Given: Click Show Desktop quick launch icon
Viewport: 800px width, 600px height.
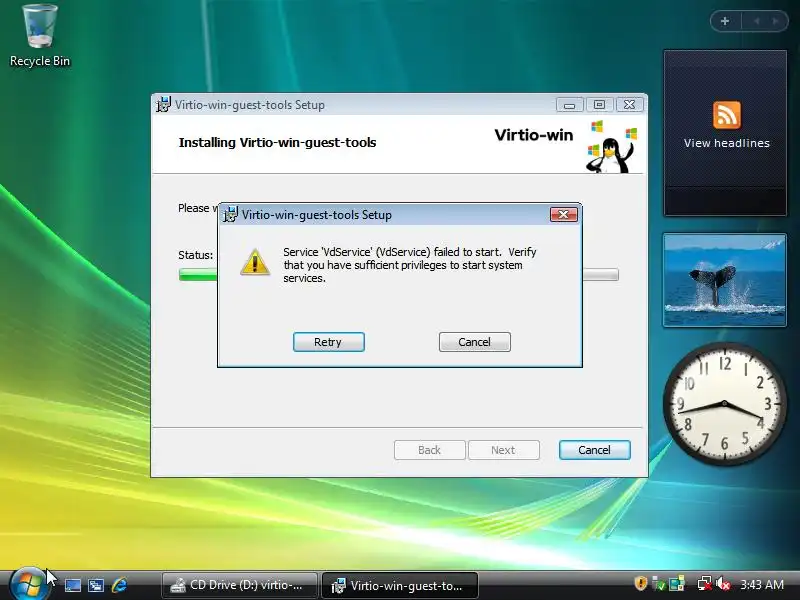Looking at the screenshot, I should [72, 585].
